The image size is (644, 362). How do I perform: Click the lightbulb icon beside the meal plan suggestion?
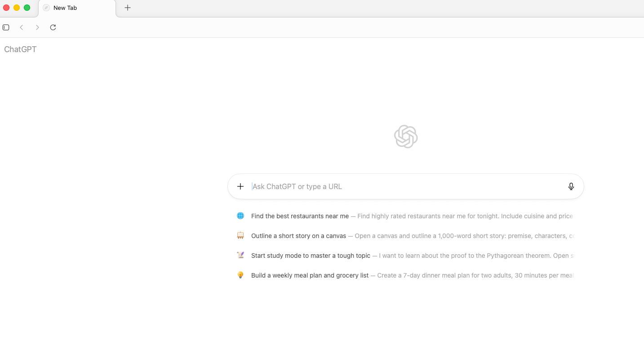(x=240, y=275)
